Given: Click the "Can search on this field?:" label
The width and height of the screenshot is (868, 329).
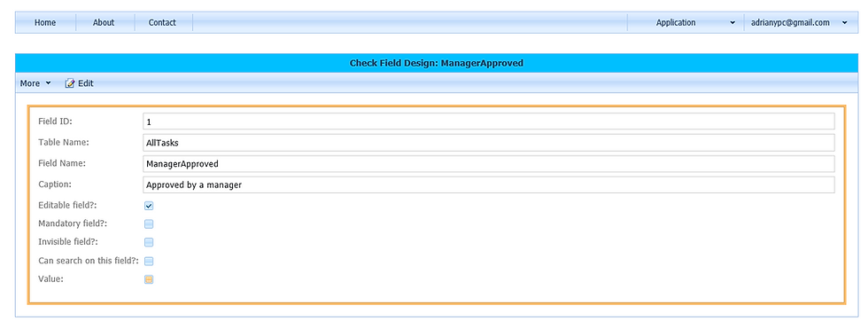Looking at the screenshot, I should click(89, 261).
